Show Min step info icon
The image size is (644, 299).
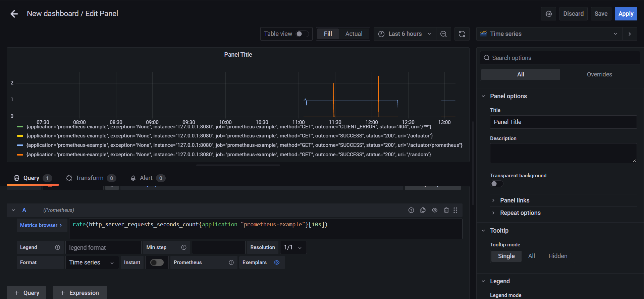click(x=184, y=247)
